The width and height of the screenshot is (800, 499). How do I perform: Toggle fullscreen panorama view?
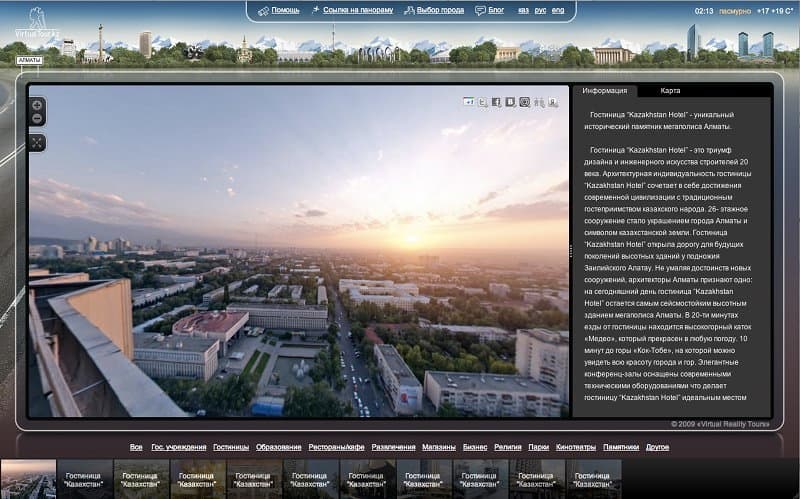[x=37, y=143]
